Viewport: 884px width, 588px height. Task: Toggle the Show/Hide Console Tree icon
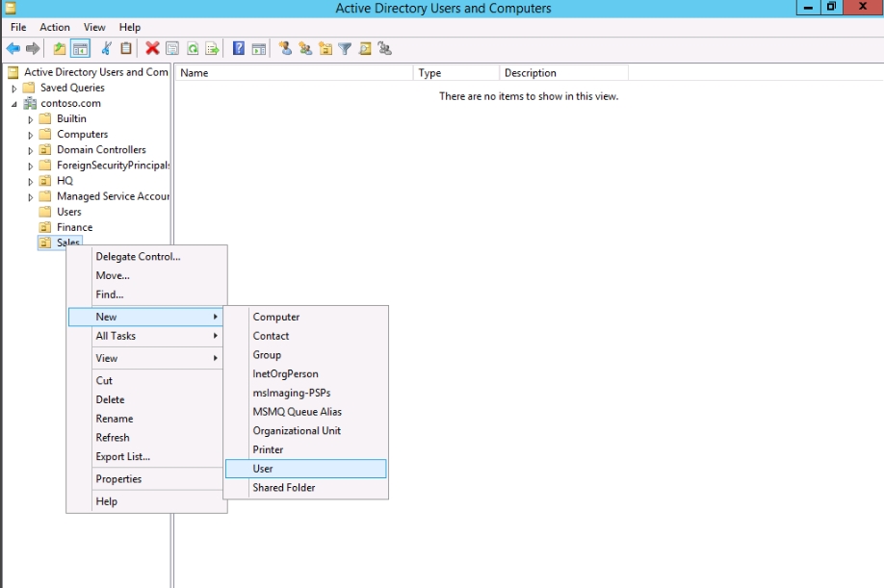(x=81, y=49)
